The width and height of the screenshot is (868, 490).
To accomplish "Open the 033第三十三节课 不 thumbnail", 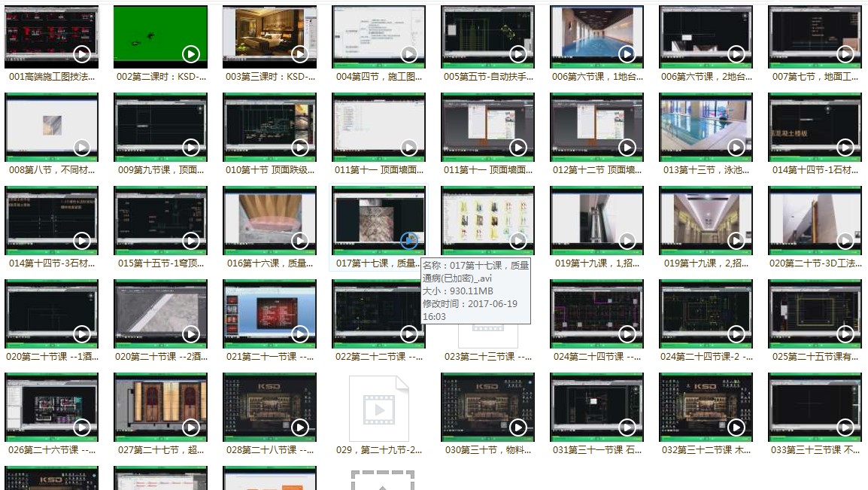I will (x=815, y=407).
